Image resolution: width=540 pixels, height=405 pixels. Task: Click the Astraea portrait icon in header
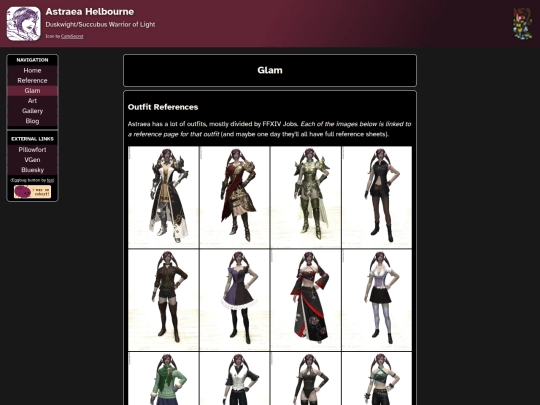coord(23,24)
